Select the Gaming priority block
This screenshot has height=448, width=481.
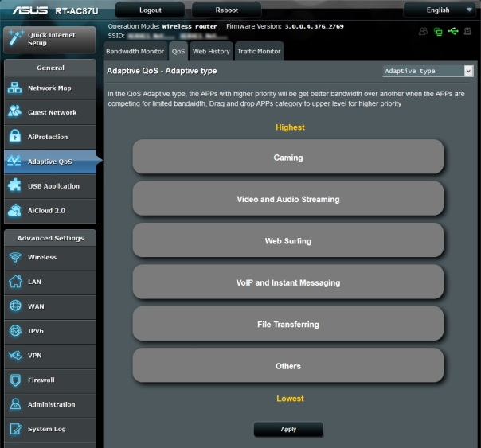pyautogui.click(x=288, y=157)
